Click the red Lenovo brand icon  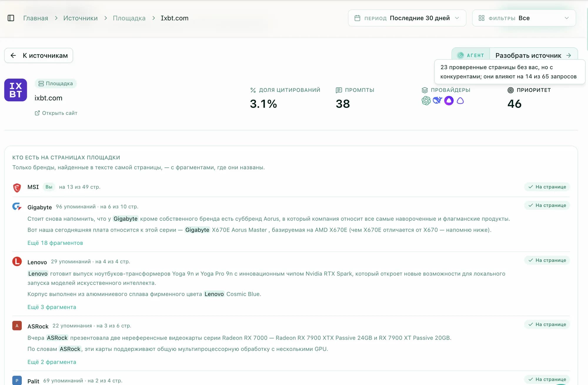(x=17, y=261)
